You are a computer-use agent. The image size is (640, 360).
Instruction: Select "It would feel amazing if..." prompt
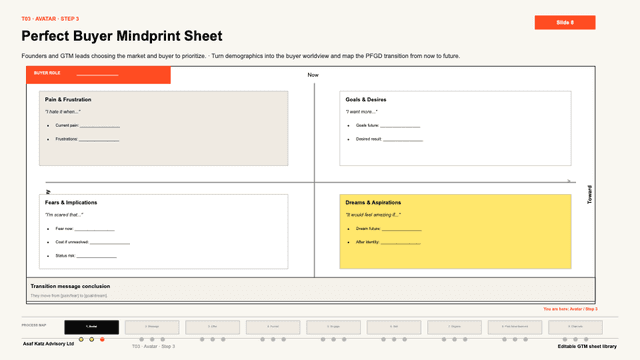pyautogui.click(x=373, y=215)
